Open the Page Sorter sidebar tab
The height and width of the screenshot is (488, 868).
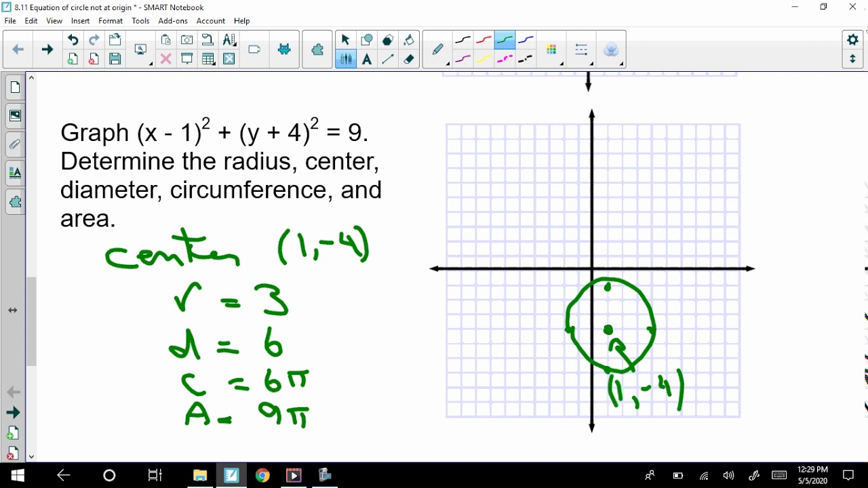pos(15,87)
